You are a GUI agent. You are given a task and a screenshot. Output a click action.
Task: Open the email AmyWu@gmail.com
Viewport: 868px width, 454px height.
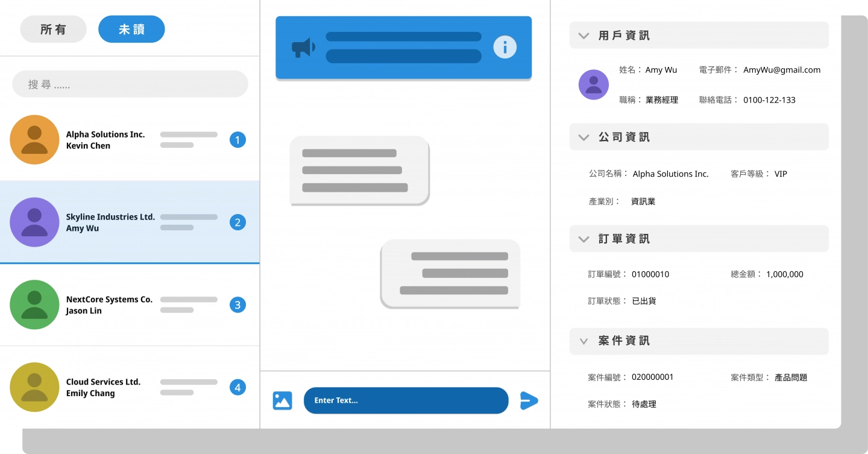click(x=781, y=70)
